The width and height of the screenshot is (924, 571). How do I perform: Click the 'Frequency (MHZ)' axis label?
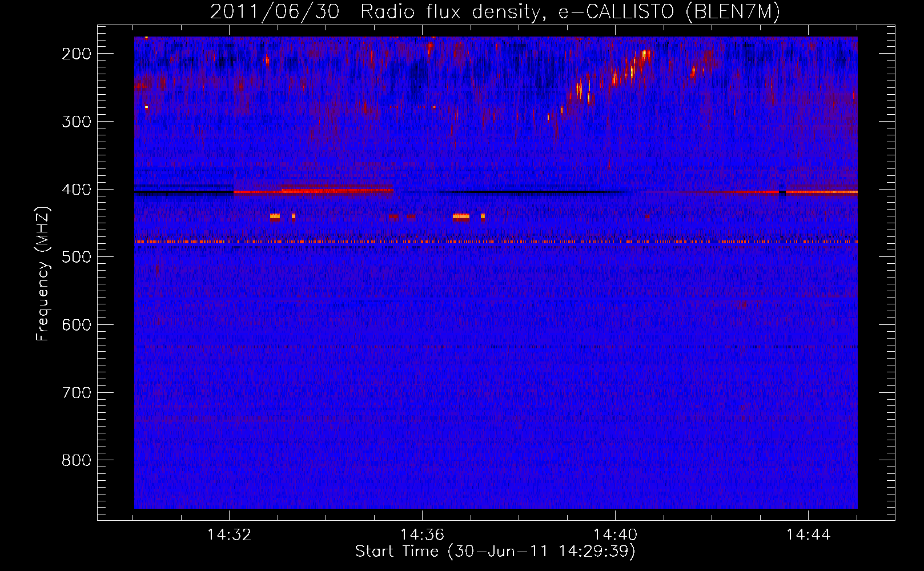point(43,274)
